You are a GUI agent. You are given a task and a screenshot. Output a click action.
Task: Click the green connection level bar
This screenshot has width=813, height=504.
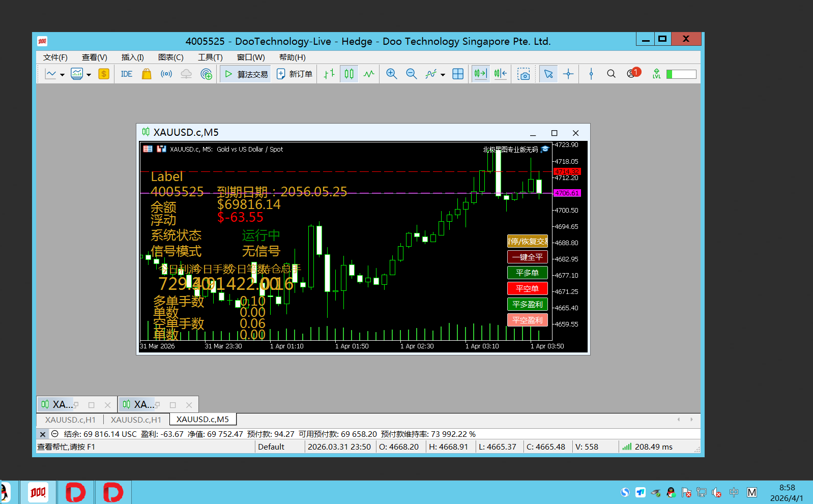coord(681,74)
